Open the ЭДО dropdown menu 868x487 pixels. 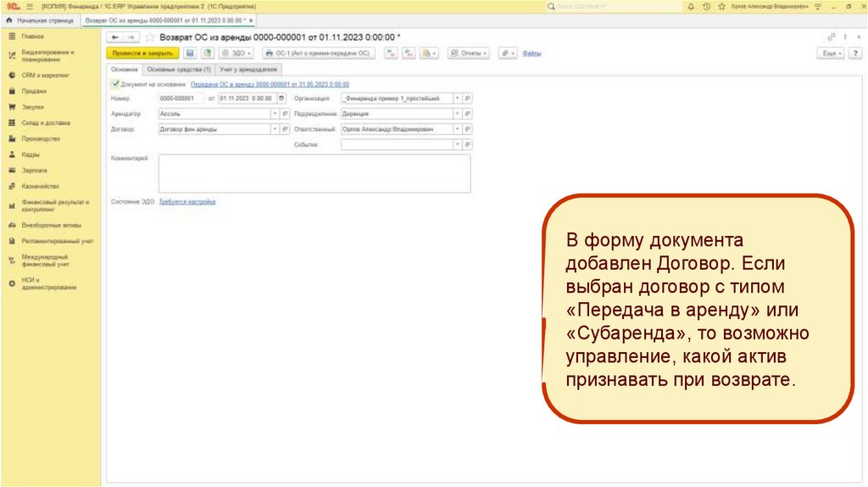[x=239, y=53]
